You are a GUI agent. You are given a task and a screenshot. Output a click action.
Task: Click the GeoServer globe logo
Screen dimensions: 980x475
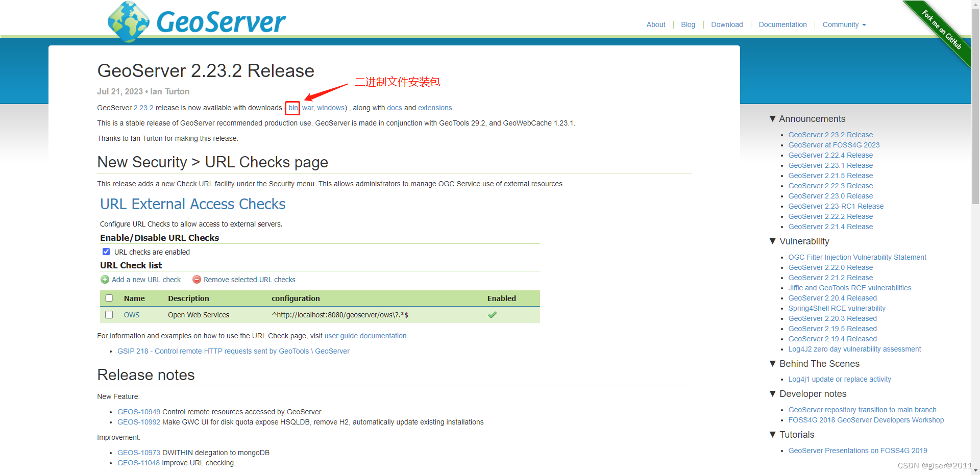tap(129, 22)
